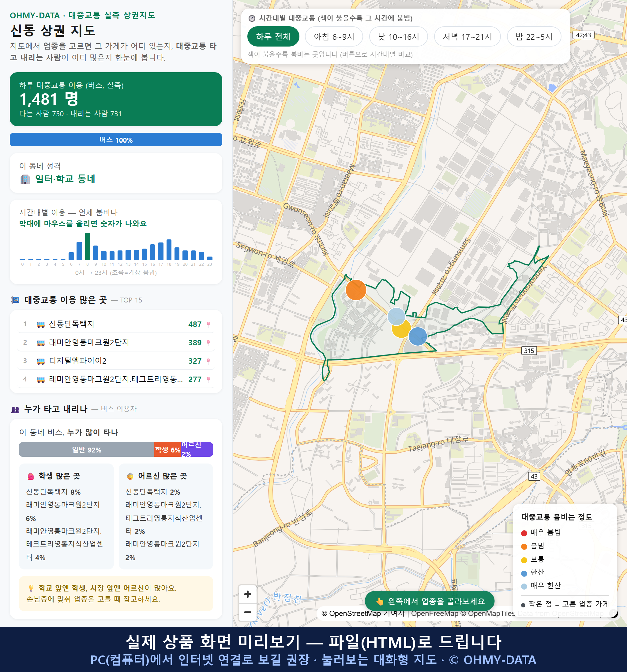Click the route 315 shield on map
This screenshot has height=672, width=627.
(x=529, y=351)
